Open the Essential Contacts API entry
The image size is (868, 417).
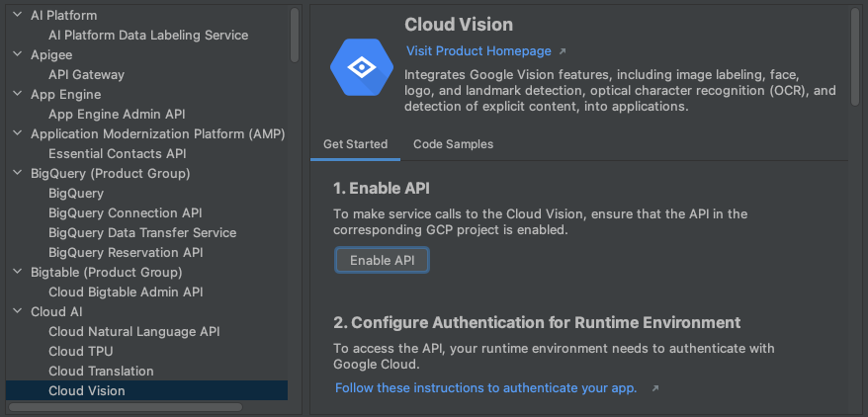tap(117, 153)
